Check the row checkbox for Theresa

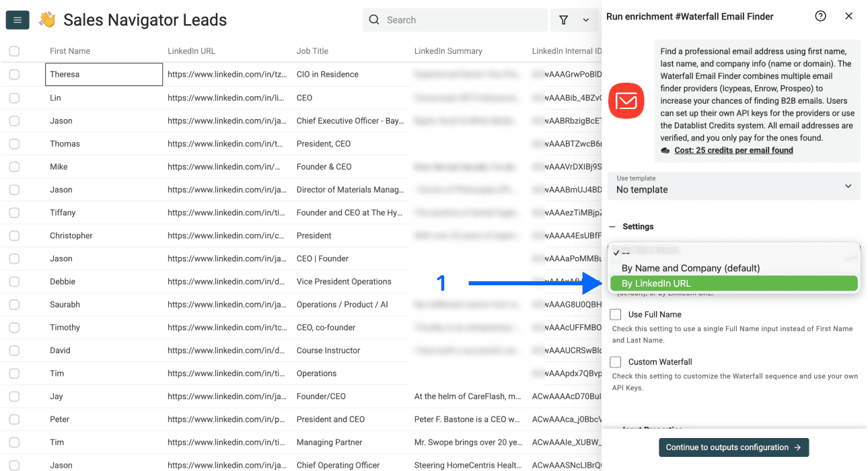coord(14,74)
